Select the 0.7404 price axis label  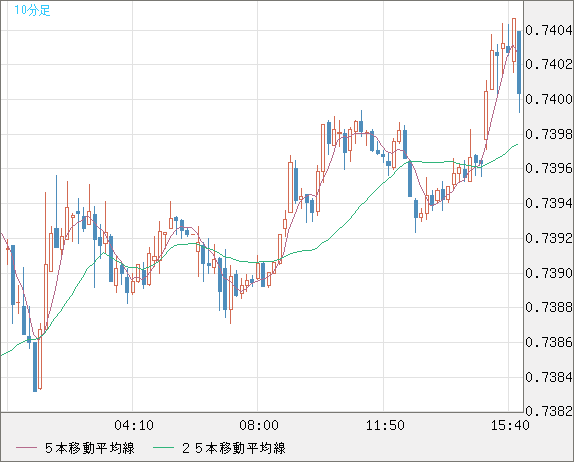(x=549, y=30)
